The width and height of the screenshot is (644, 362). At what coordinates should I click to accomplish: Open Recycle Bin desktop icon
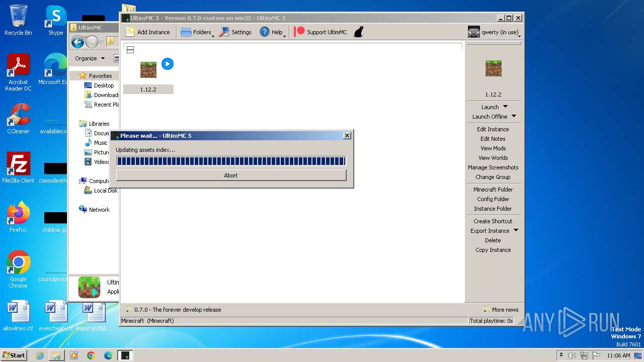18,20
